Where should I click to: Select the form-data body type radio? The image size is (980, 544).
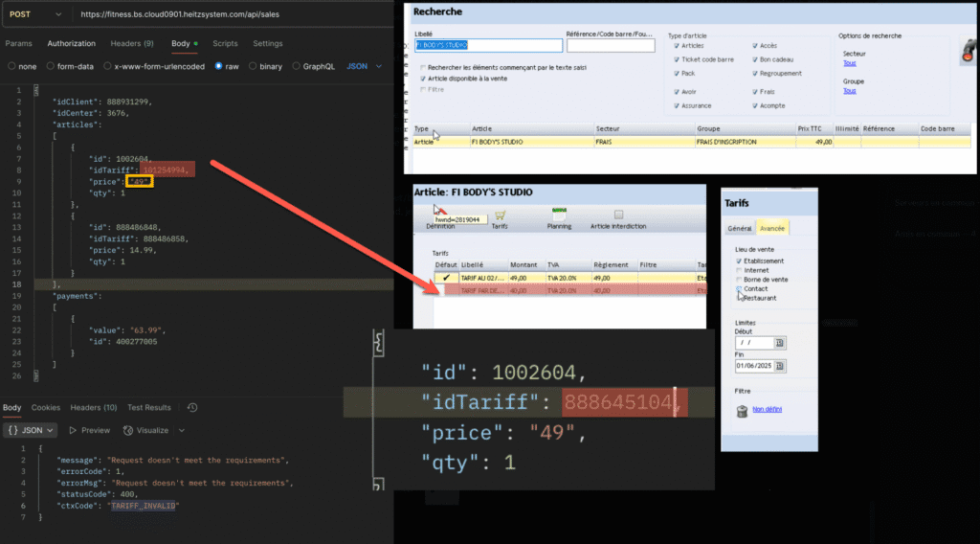click(x=51, y=66)
